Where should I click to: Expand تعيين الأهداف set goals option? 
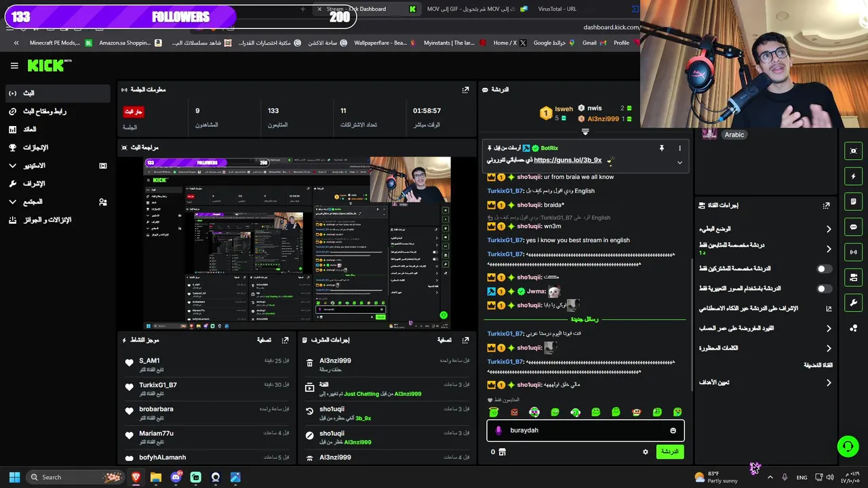pyautogui.click(x=828, y=383)
